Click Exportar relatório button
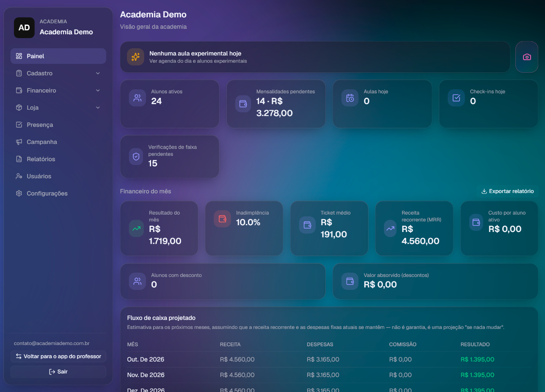 pos(507,191)
